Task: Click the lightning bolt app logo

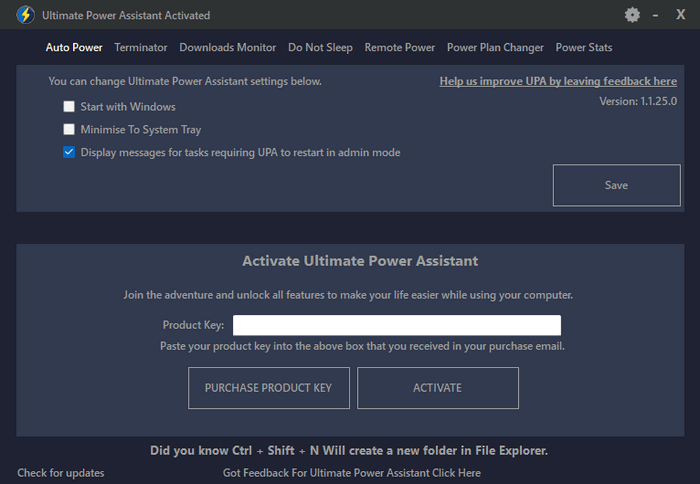Action: (25, 15)
